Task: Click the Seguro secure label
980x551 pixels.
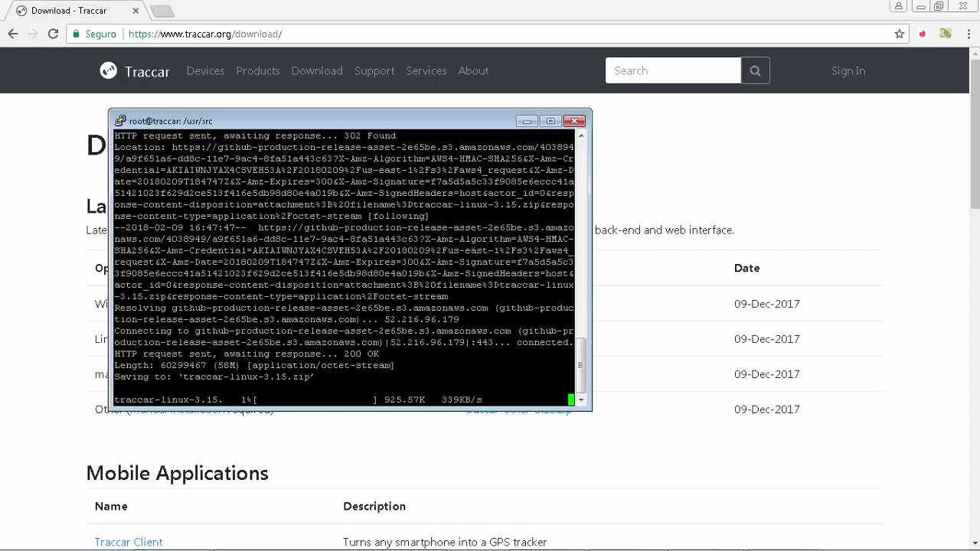Action: (100, 34)
